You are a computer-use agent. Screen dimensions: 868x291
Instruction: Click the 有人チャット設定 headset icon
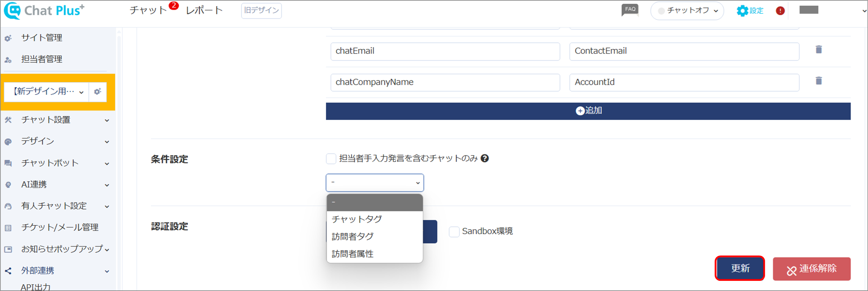8,206
